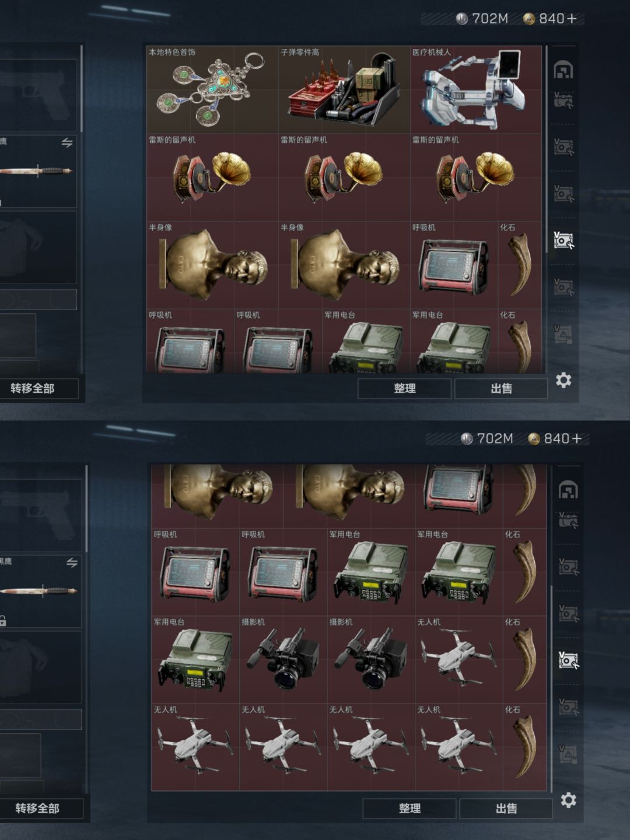Image resolution: width=630 pixels, height=840 pixels.
Task: Click the swap arrows icon above the knife
Action: (x=67, y=142)
